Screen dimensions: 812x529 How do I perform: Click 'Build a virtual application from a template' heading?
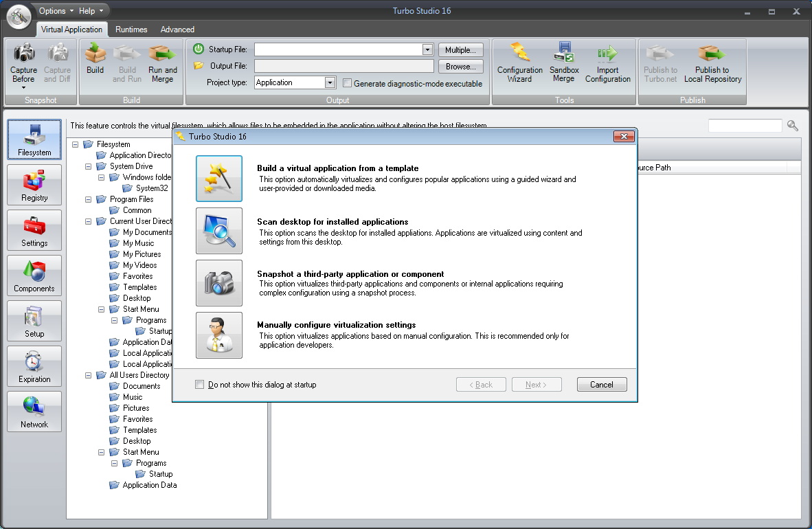tap(337, 168)
